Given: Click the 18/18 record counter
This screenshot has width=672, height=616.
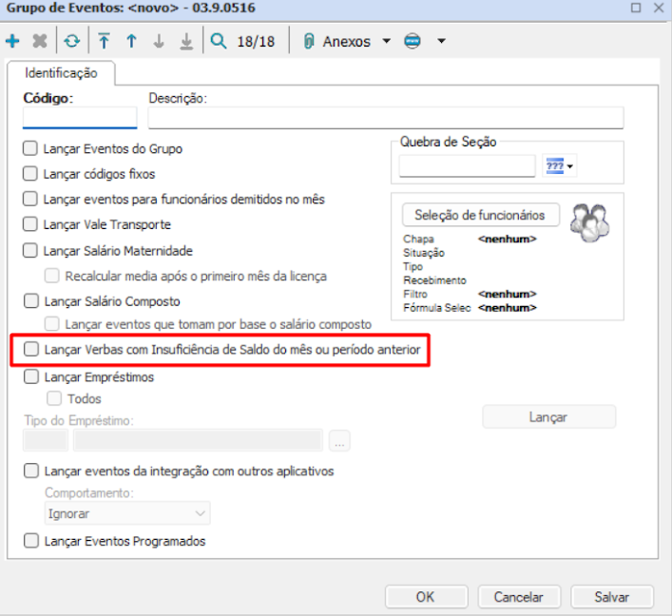Looking at the screenshot, I should click(x=256, y=42).
